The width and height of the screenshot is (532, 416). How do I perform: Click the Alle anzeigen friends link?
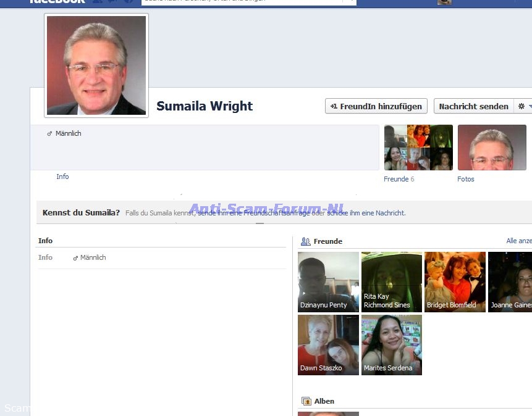click(x=518, y=241)
